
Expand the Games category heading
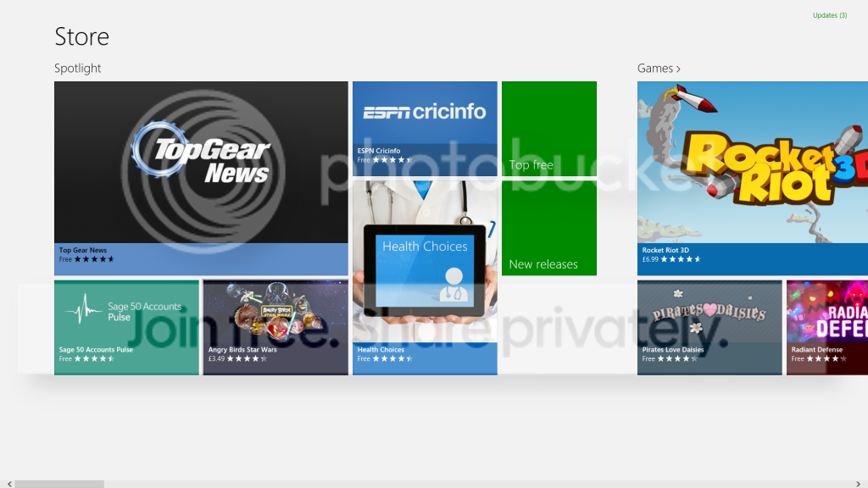659,68
